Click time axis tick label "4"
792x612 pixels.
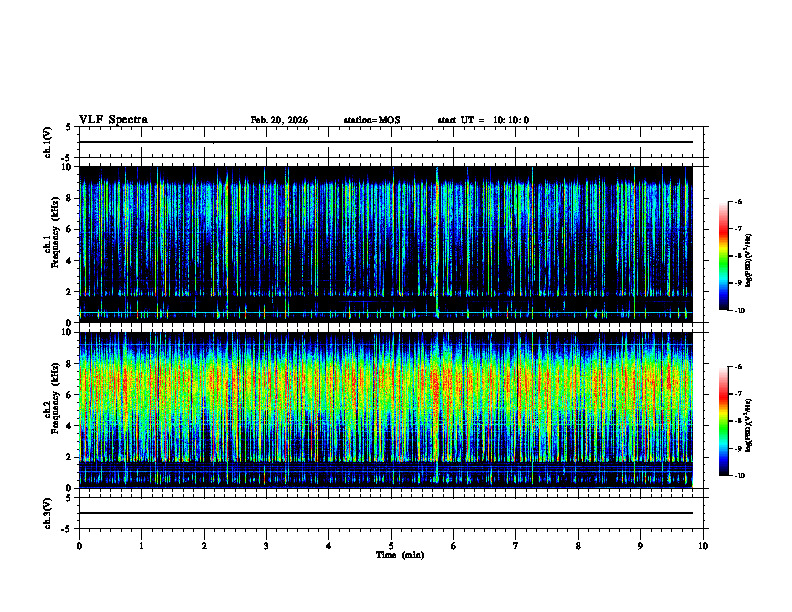pyautogui.click(x=329, y=546)
